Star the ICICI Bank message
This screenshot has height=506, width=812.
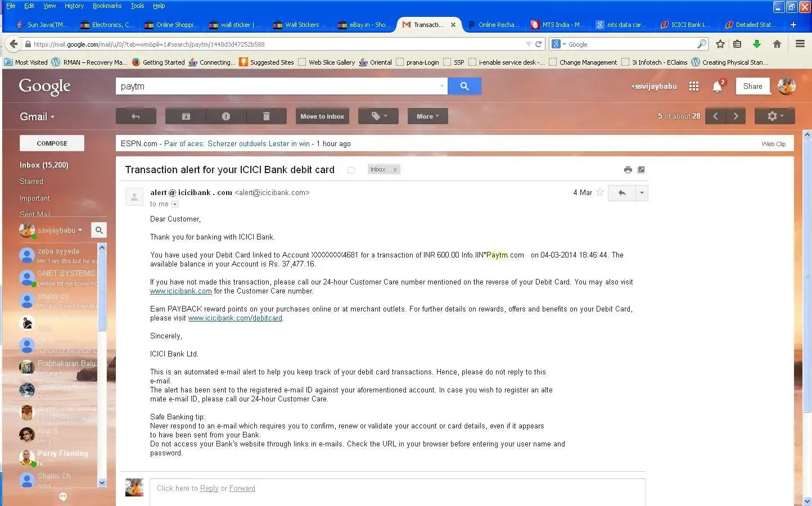pyautogui.click(x=600, y=192)
